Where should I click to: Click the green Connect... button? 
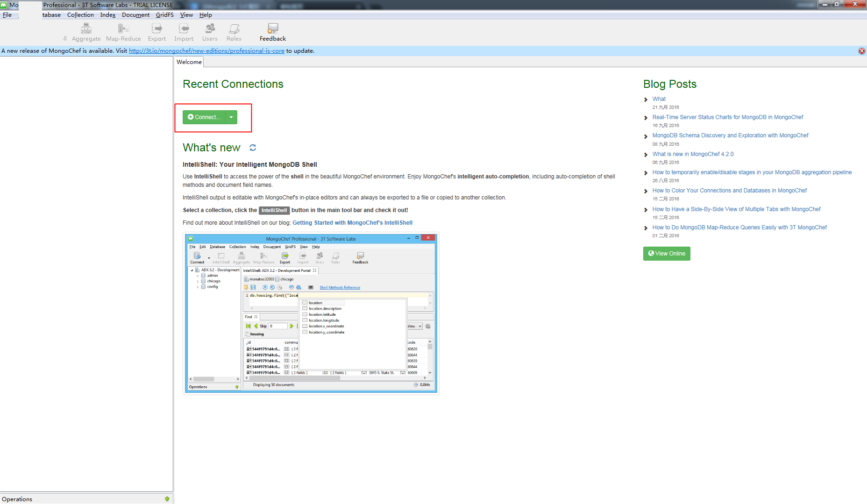click(x=204, y=117)
